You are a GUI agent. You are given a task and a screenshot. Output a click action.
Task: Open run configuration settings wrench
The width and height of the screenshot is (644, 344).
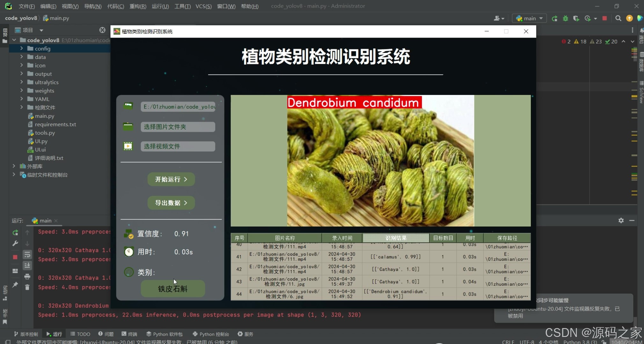[x=15, y=243]
